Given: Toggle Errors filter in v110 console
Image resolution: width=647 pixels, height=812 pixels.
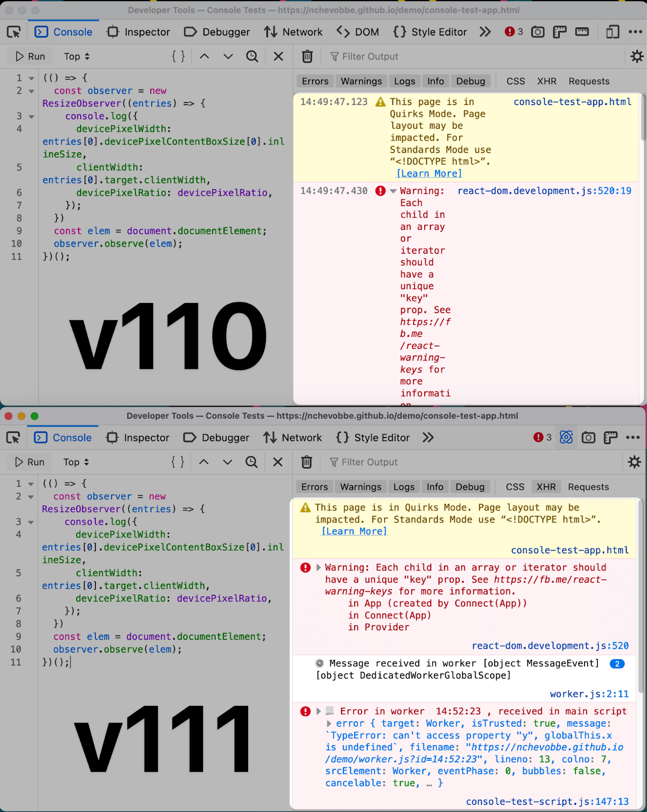Looking at the screenshot, I should [315, 81].
